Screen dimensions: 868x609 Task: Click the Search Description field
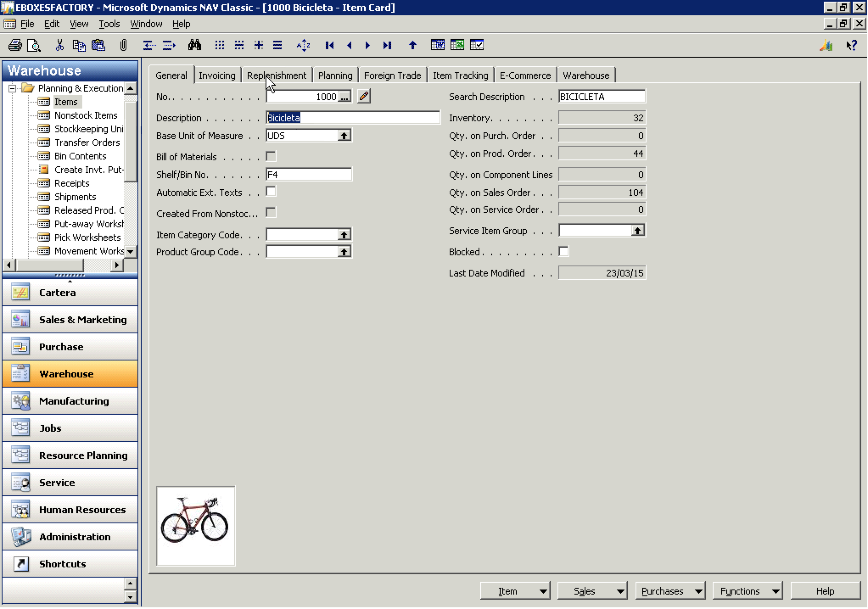(602, 96)
